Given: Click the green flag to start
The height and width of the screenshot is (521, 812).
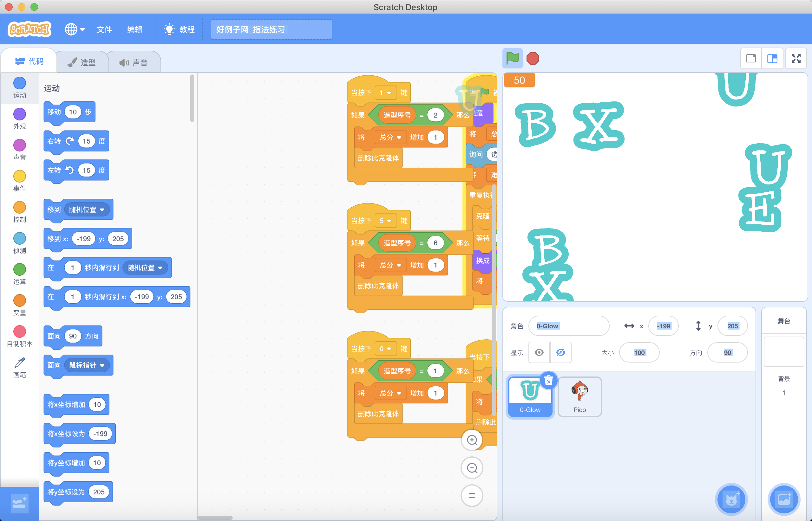Looking at the screenshot, I should pos(512,58).
